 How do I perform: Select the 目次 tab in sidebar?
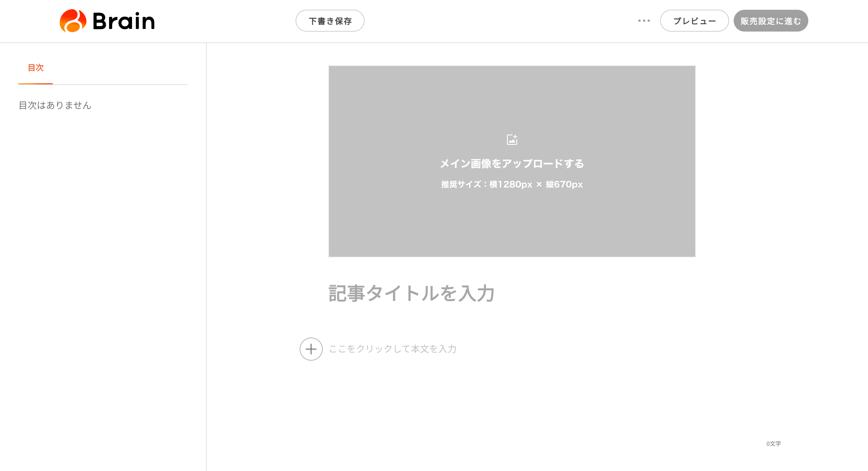[36, 68]
